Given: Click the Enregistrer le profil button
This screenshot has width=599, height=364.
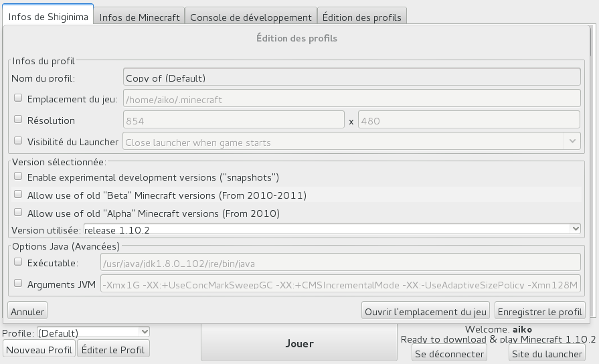Looking at the screenshot, I should [x=539, y=311].
